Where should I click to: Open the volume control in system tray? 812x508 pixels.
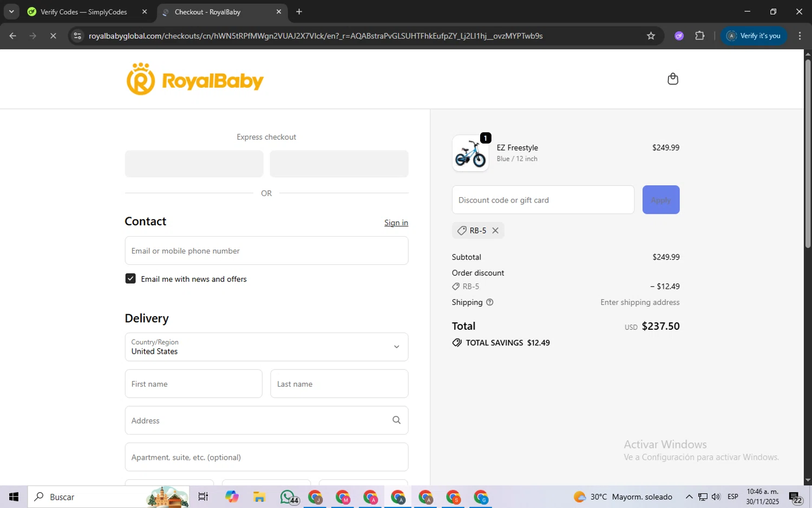point(716,497)
